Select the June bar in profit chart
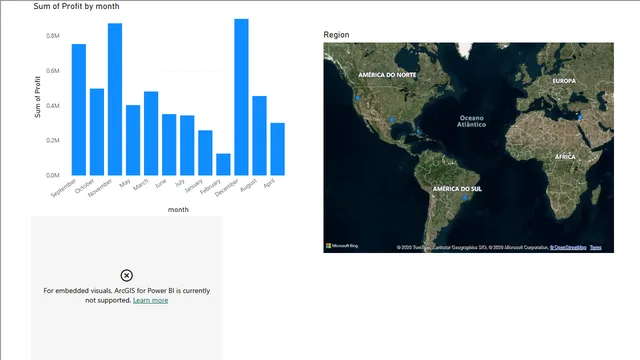 tap(169, 145)
